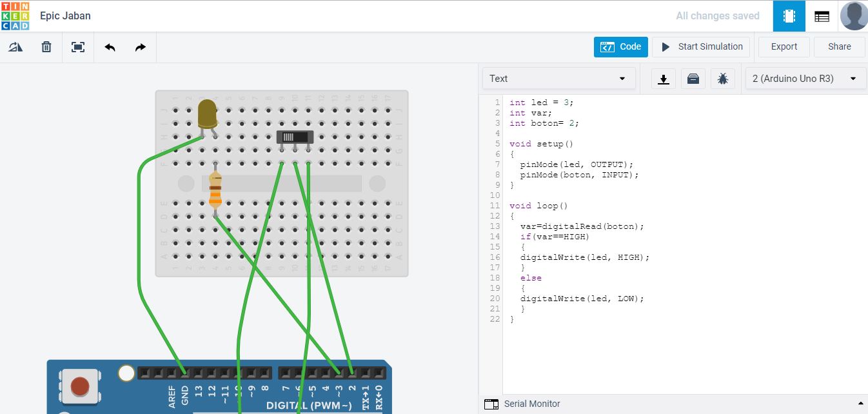This screenshot has height=414, width=868.
Task: Open the libraries drawer icon
Action: point(693,79)
